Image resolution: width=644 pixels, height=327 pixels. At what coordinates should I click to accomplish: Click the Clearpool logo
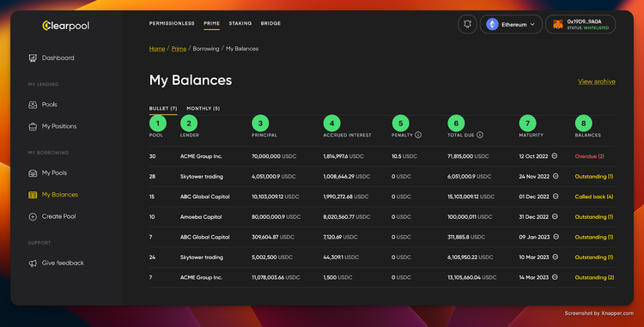66,26
